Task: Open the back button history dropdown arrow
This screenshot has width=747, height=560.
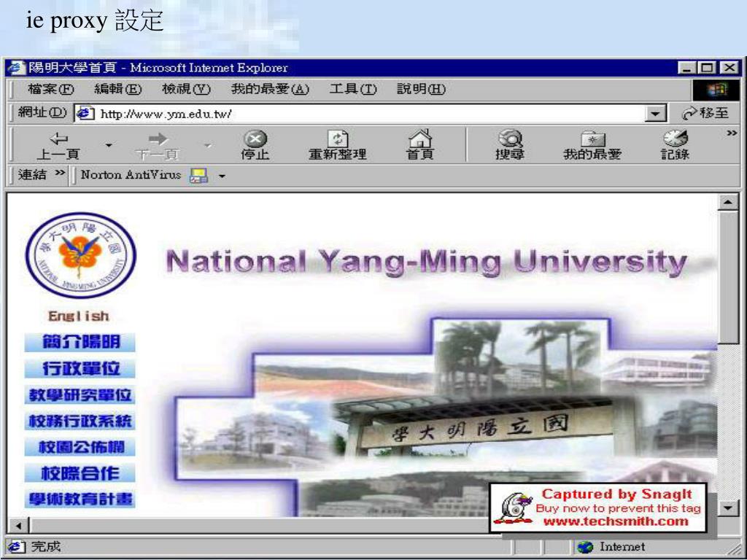Action: pyautogui.click(x=109, y=145)
